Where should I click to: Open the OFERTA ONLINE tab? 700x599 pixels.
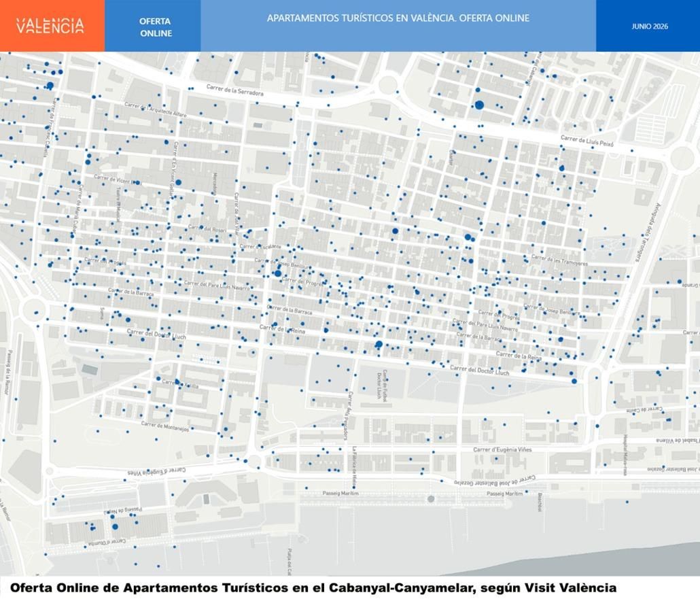(x=156, y=27)
